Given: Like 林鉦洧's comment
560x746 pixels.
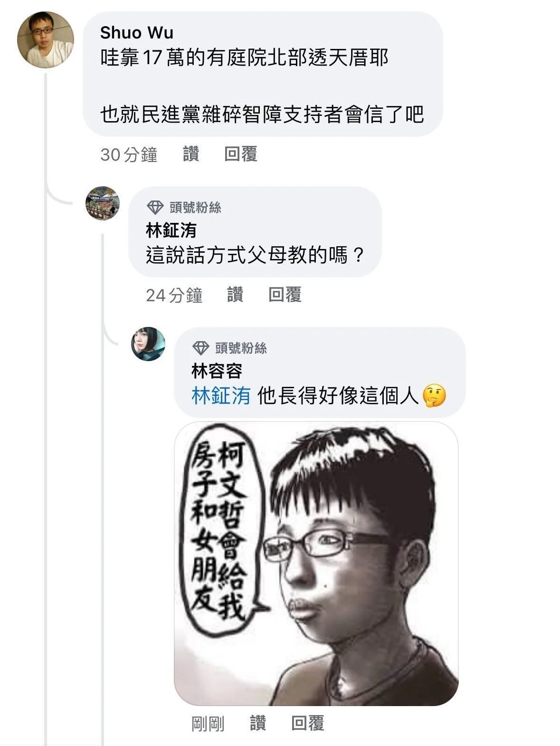Looking at the screenshot, I should [x=235, y=295].
